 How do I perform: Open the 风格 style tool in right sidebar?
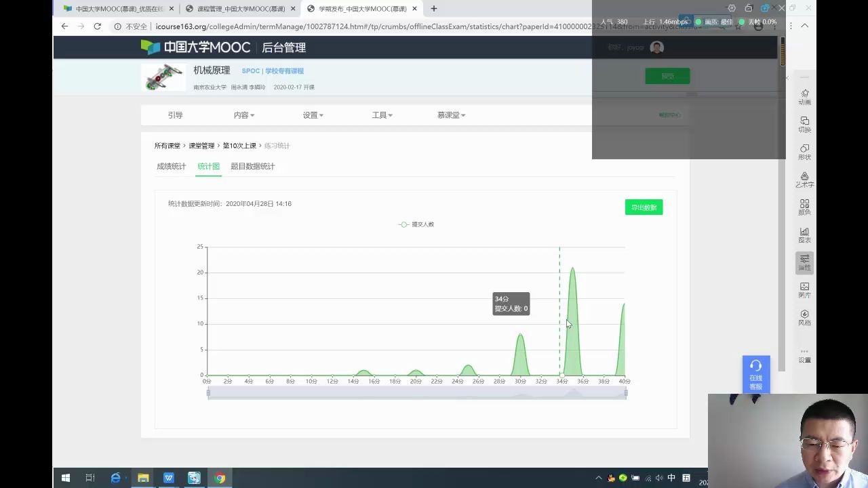[804, 318]
